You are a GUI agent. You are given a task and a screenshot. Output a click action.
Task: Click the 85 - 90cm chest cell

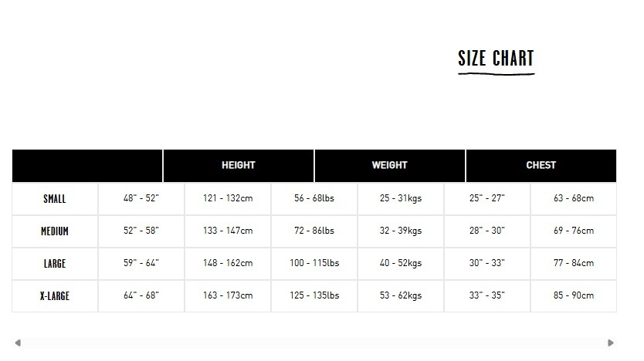[574, 295]
